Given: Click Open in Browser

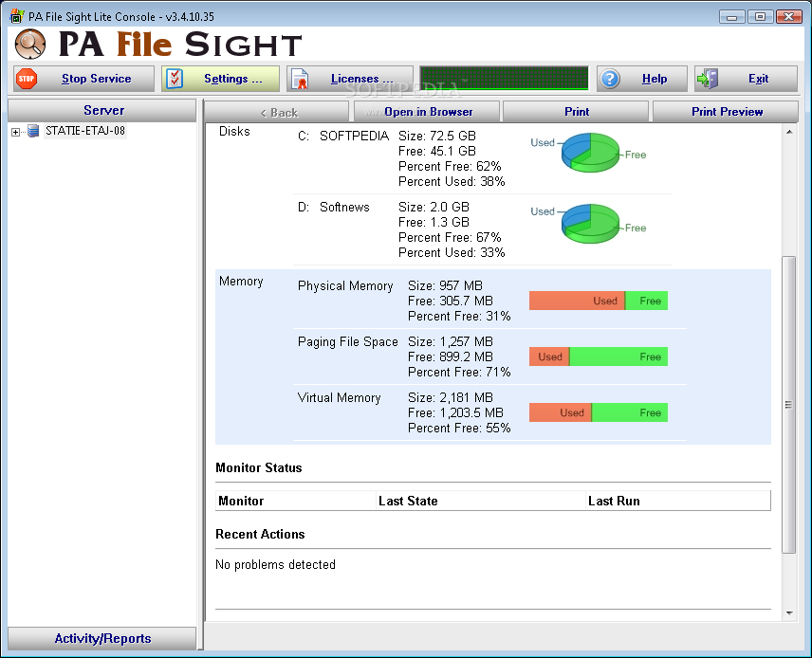Looking at the screenshot, I should 427,112.
